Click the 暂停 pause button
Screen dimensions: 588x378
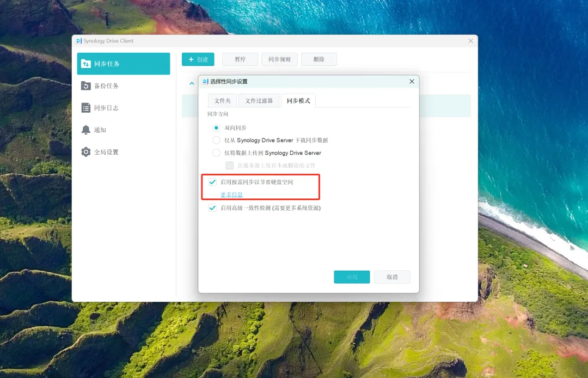click(240, 59)
